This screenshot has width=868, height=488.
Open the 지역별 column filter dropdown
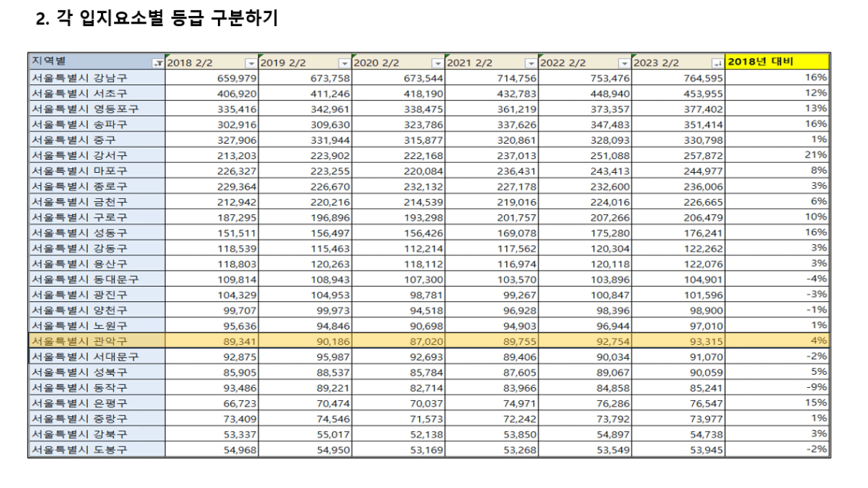click(158, 63)
